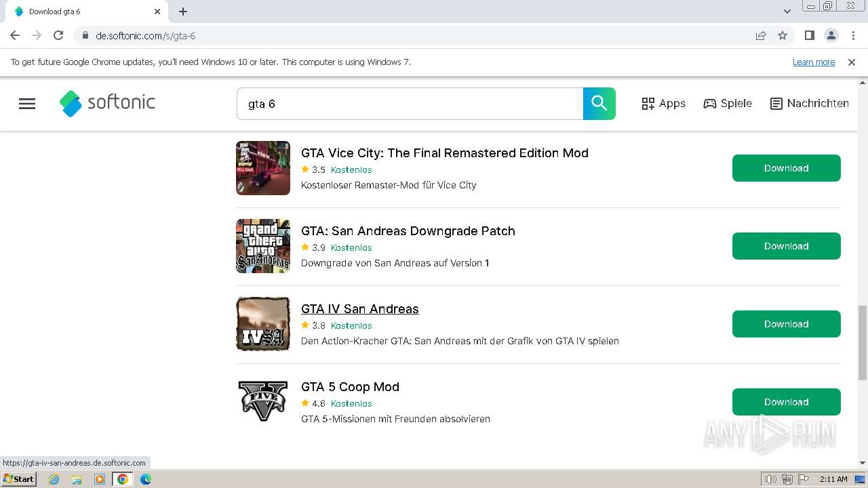
Task: Select the Download gta 6 tab
Action: tap(87, 12)
